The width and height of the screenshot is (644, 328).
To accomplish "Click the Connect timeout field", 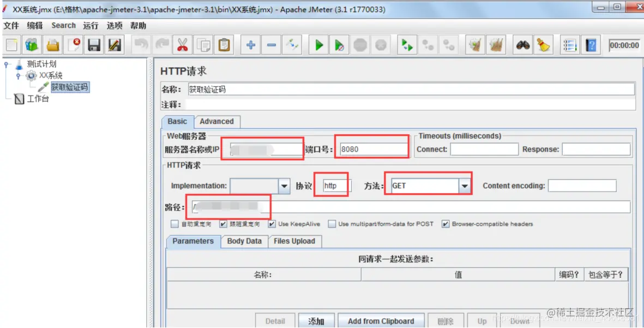I will [484, 149].
